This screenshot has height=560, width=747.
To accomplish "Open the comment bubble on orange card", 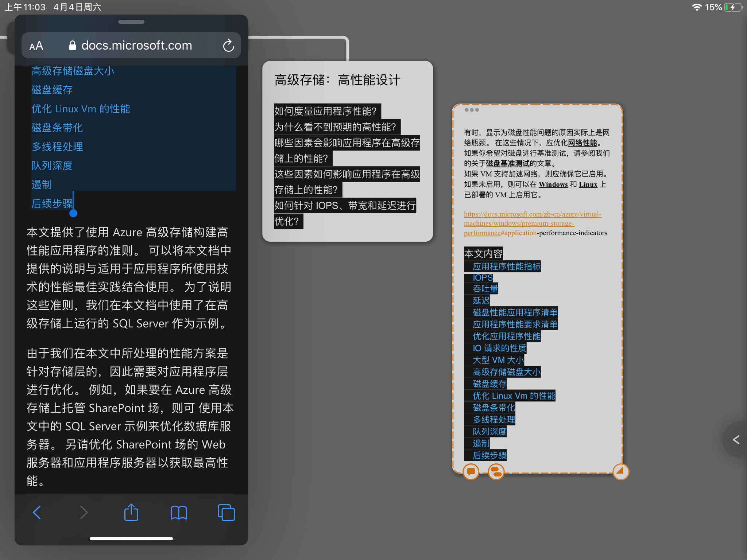I will click(471, 471).
